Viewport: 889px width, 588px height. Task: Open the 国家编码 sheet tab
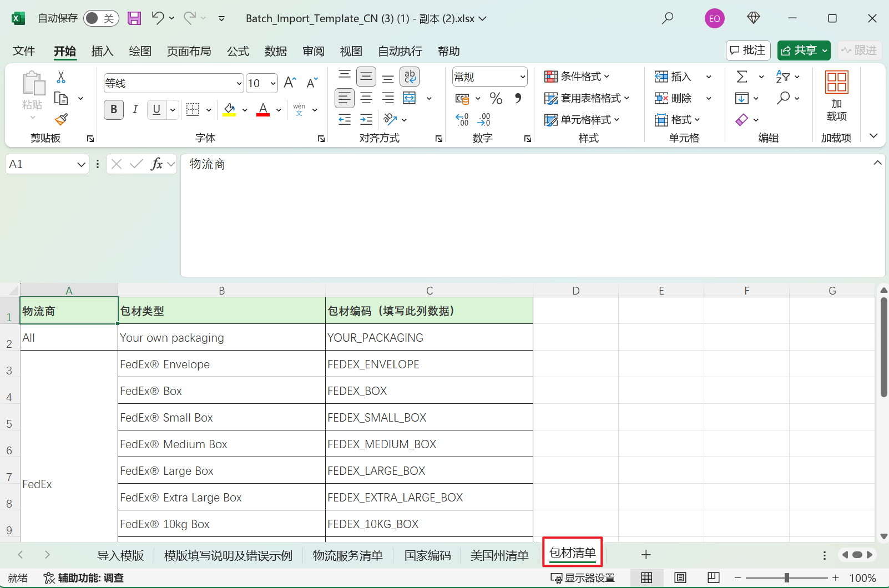click(x=428, y=555)
